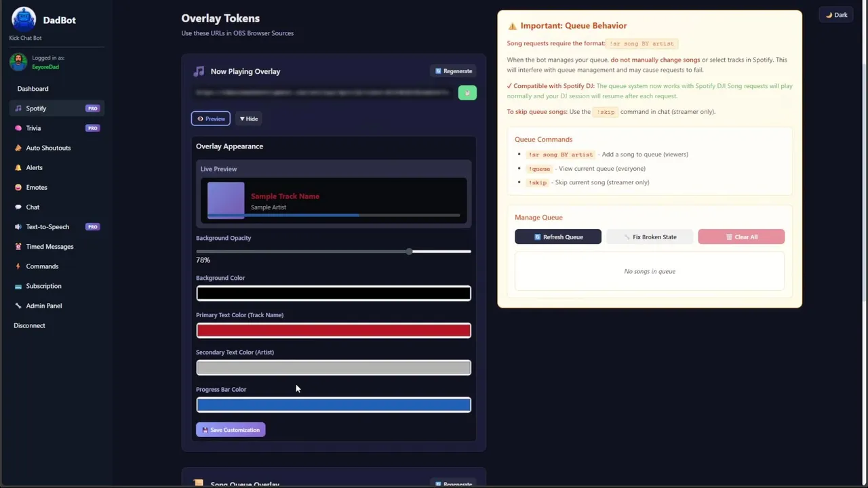Click the 'No songs in queue' message
This screenshot has width=868, height=488.
tap(650, 271)
